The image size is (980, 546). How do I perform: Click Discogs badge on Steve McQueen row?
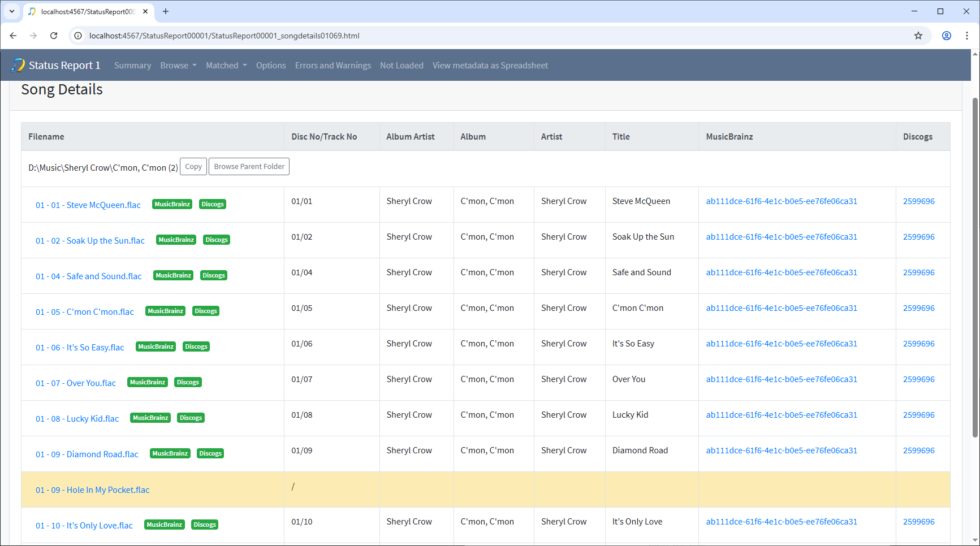[x=213, y=204]
